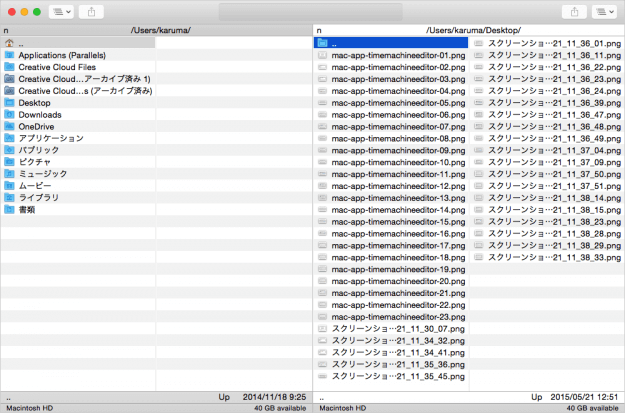
Task: Select the Downloads folder in the left pane
Action: point(40,114)
